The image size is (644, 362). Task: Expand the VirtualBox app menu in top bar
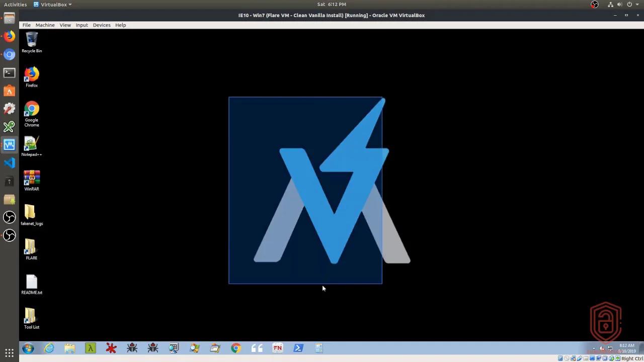click(x=52, y=5)
